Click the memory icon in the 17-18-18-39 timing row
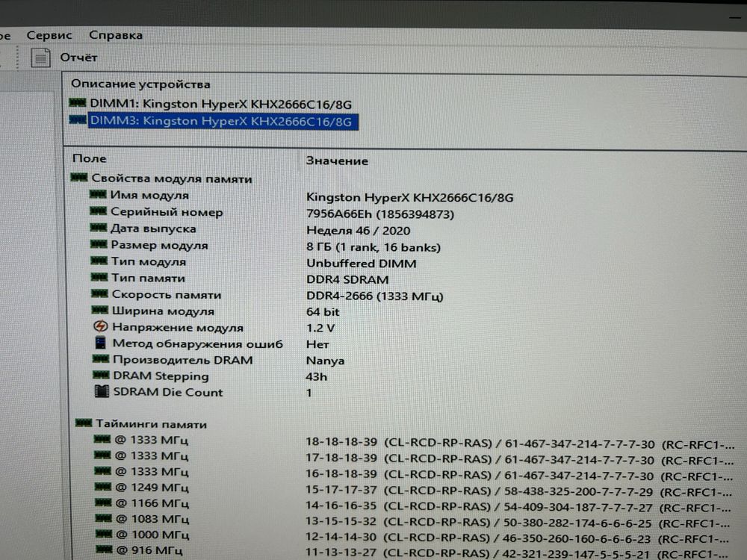Image resolution: width=747 pixels, height=560 pixels. (102, 455)
